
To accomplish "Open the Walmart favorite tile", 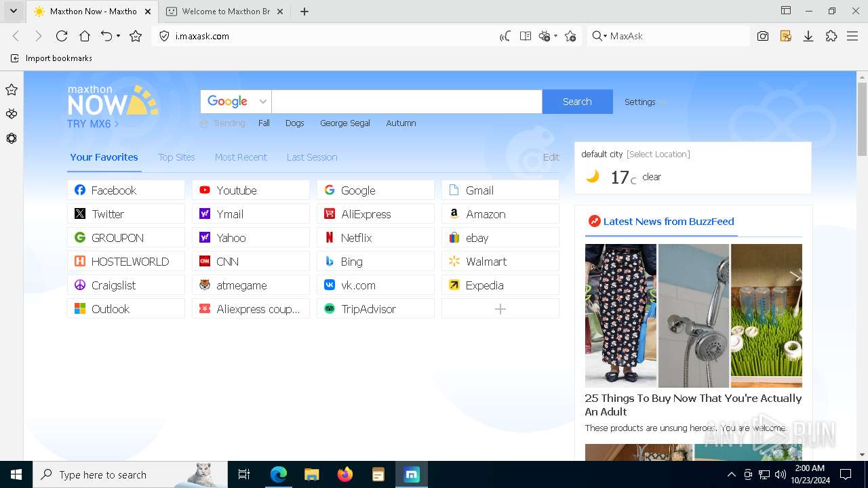I will [x=500, y=262].
